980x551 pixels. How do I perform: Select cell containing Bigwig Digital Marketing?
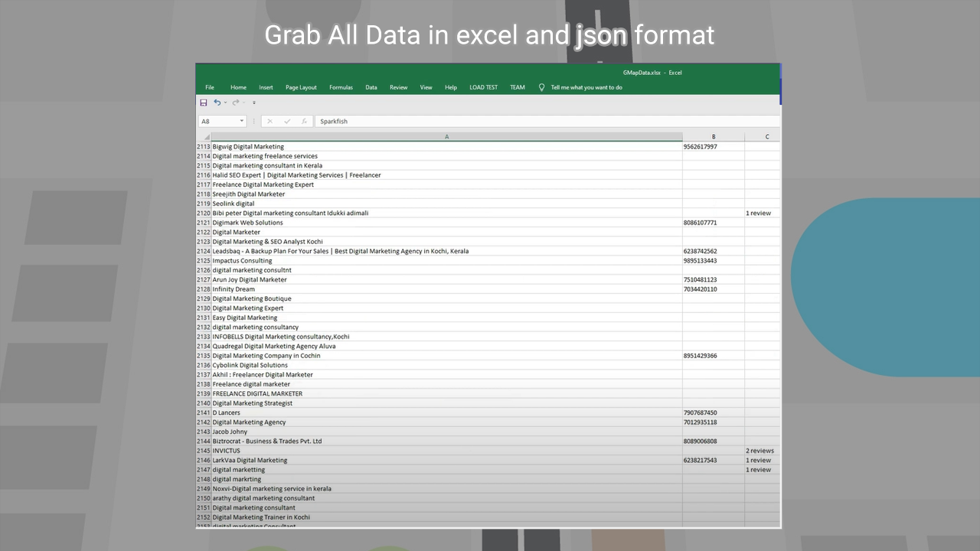(x=247, y=146)
